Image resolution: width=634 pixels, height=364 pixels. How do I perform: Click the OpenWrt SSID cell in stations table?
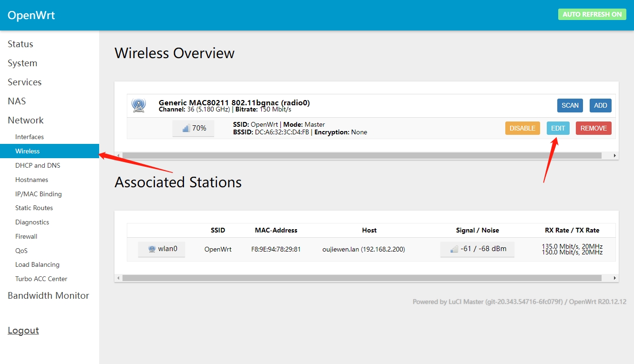point(218,249)
